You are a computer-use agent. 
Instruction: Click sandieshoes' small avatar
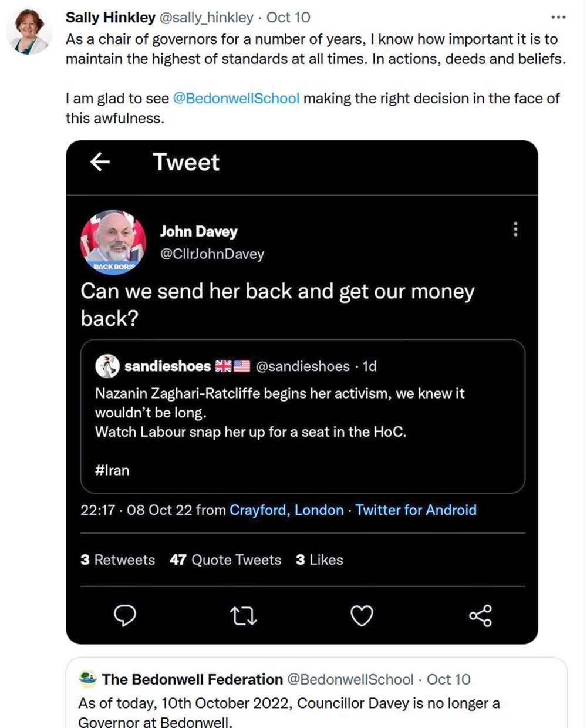[x=107, y=366]
